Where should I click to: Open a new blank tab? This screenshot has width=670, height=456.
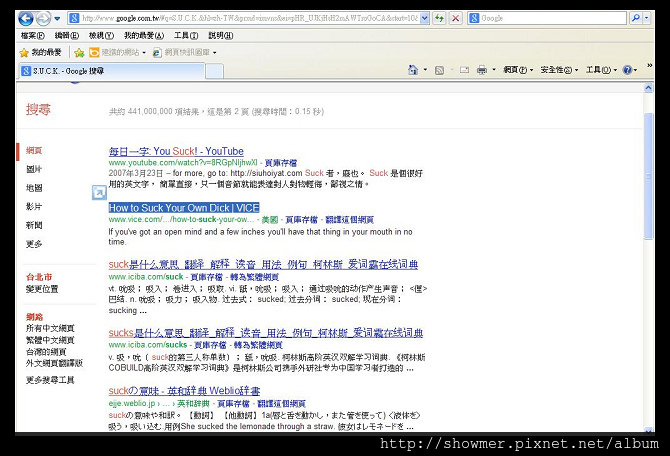pos(215,71)
